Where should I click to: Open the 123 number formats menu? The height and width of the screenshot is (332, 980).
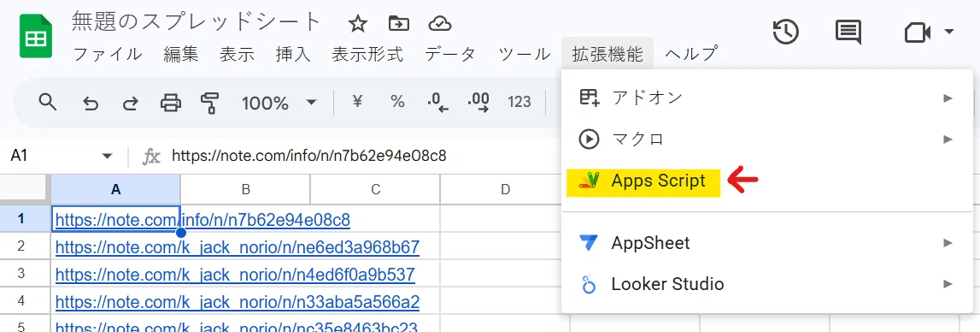pyautogui.click(x=519, y=102)
